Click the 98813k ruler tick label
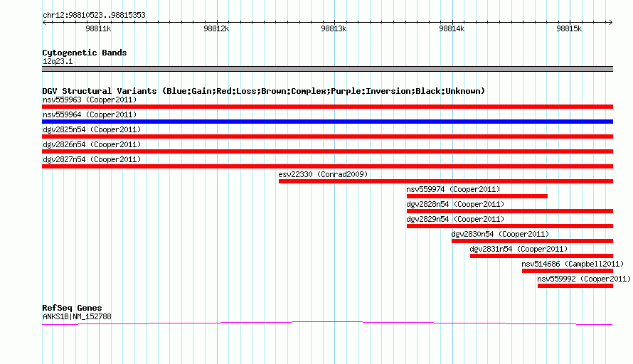This screenshot has width=633, height=364. click(334, 28)
